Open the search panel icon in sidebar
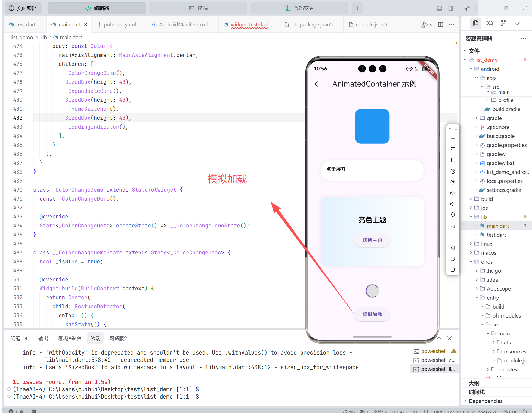This screenshot has height=413, width=532. click(x=490, y=23)
